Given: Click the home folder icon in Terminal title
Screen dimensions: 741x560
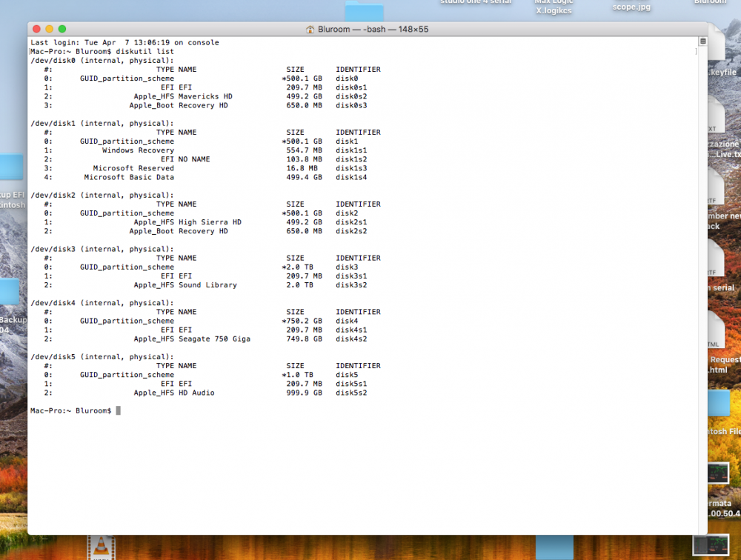Looking at the screenshot, I should 310,30.
